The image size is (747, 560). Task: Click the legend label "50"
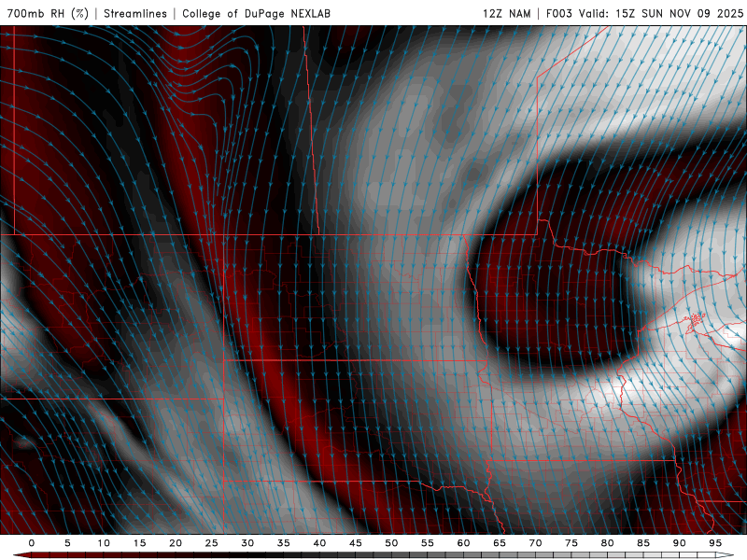click(391, 543)
